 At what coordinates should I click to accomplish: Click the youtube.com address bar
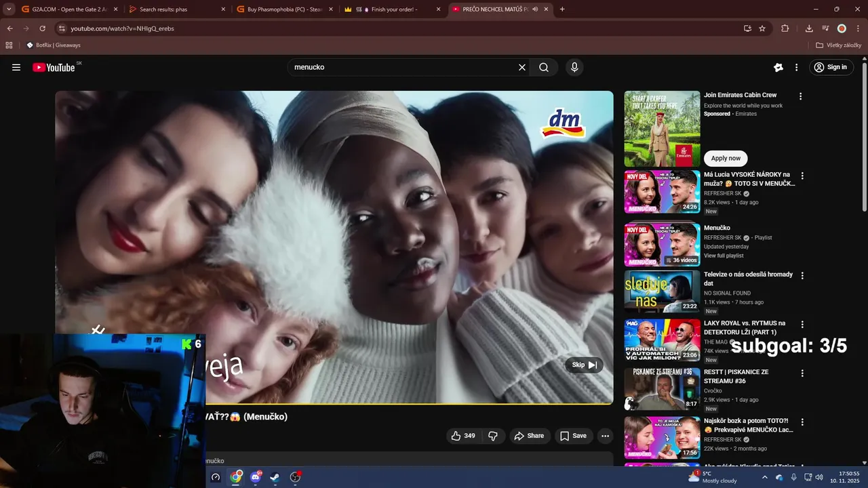click(400, 28)
